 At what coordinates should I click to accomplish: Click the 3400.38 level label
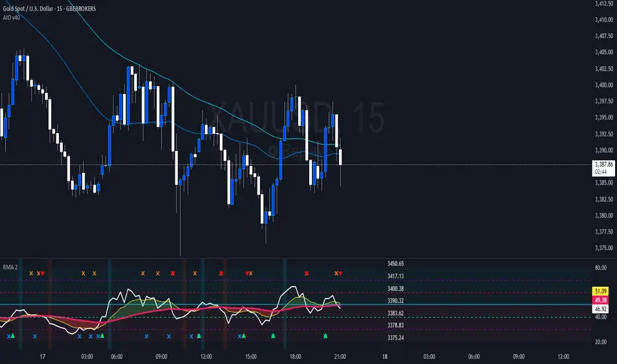coord(395,289)
